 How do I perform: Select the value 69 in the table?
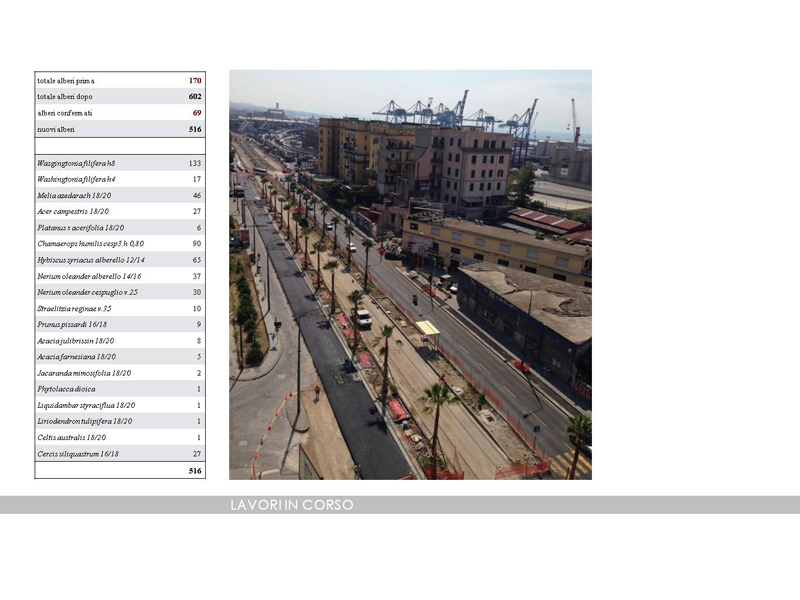[197, 113]
